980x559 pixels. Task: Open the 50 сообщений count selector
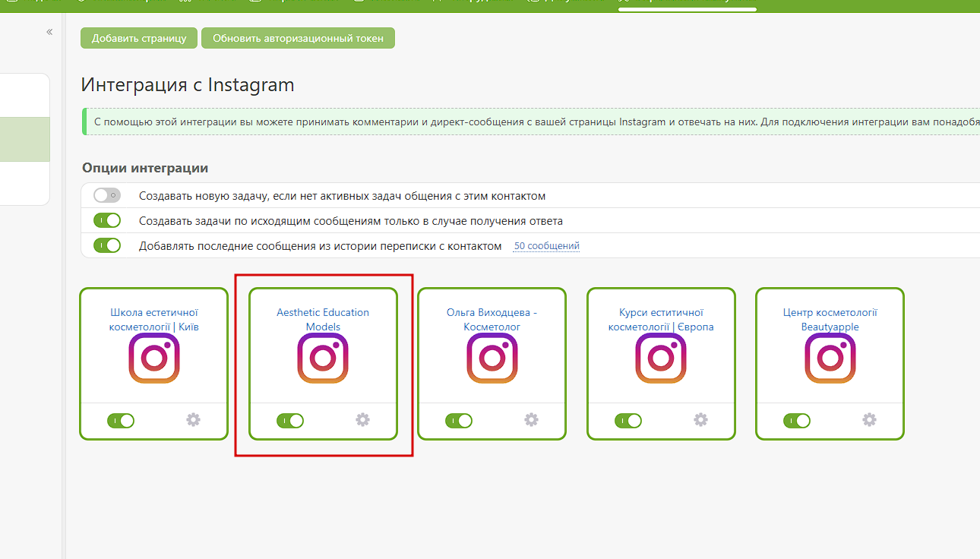pyautogui.click(x=547, y=246)
